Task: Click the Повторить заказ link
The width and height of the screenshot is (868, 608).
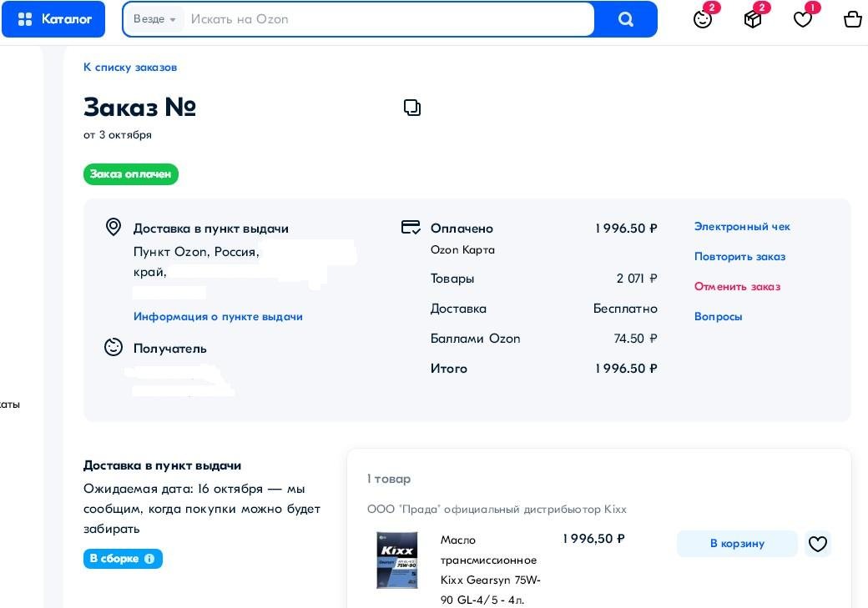Action: pos(739,257)
